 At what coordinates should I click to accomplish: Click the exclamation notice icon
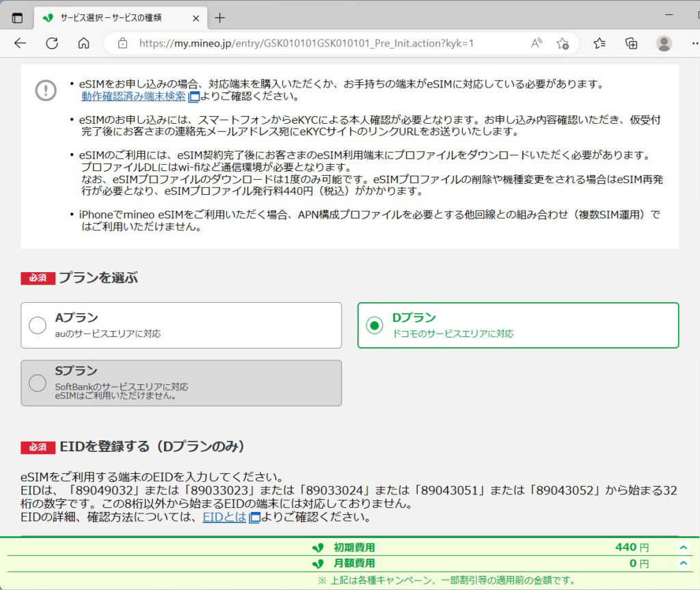pyautogui.click(x=46, y=91)
